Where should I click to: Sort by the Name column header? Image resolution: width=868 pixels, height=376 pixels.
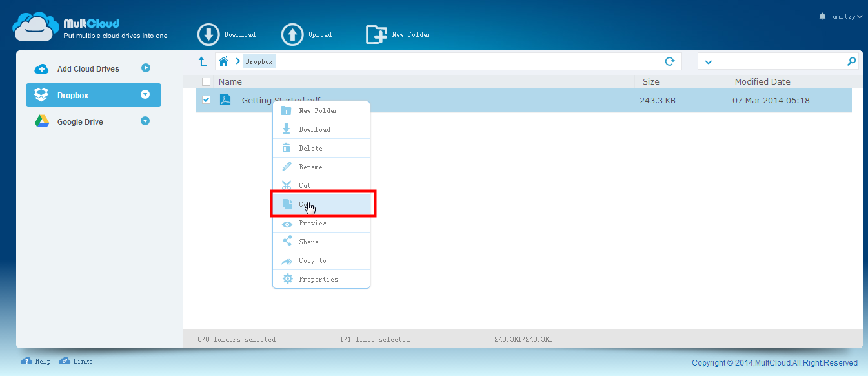tap(230, 81)
